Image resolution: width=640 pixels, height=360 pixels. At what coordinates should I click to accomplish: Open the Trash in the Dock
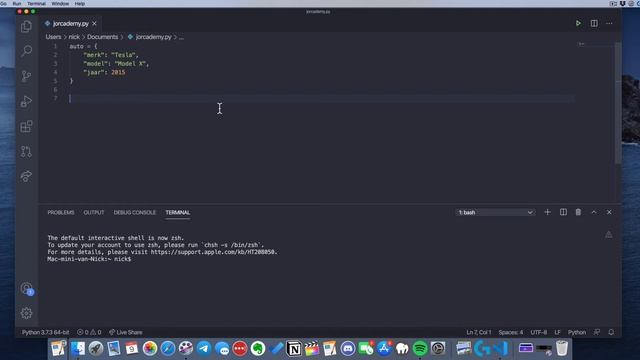pyautogui.click(x=562, y=349)
